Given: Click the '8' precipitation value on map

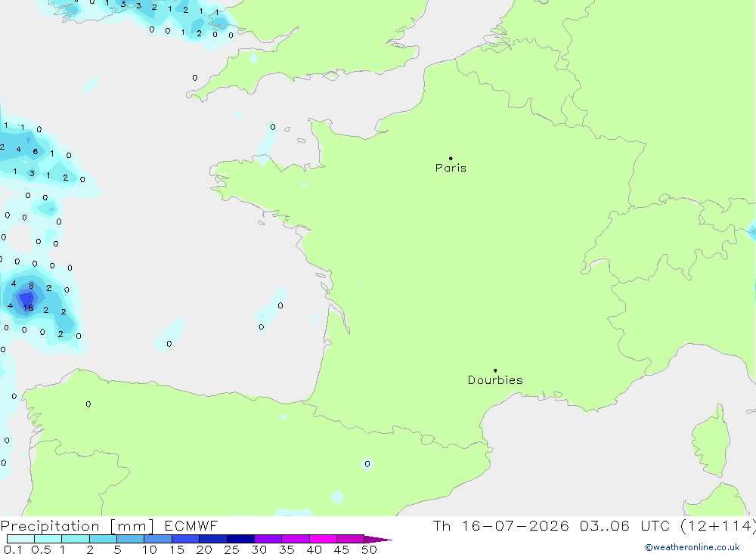Looking at the screenshot, I should pos(31,286).
